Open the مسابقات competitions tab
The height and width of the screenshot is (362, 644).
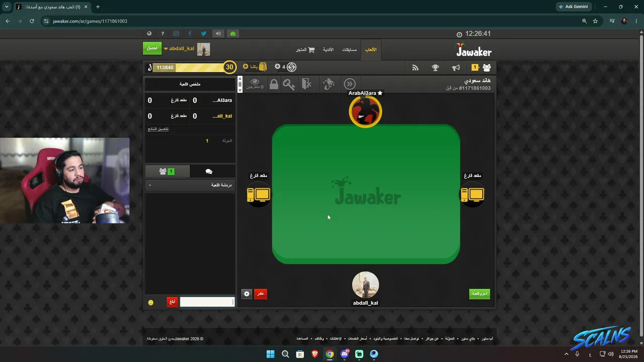349,50
